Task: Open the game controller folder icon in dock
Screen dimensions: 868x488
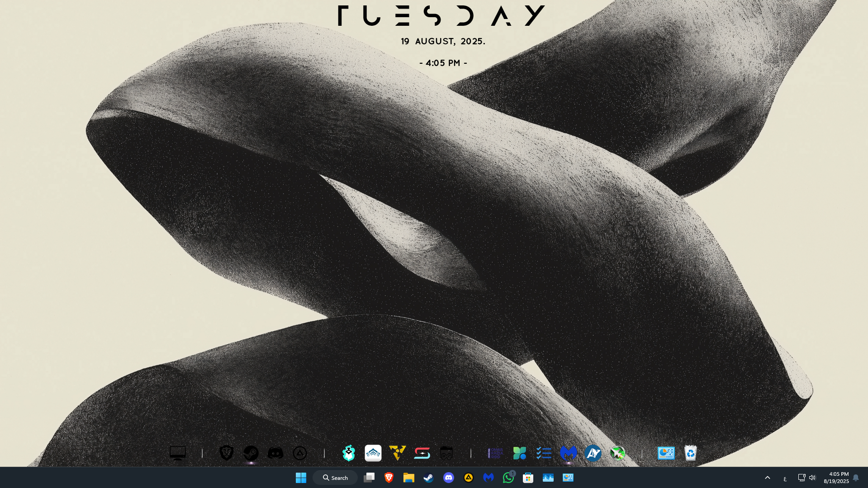Action: 446,453
